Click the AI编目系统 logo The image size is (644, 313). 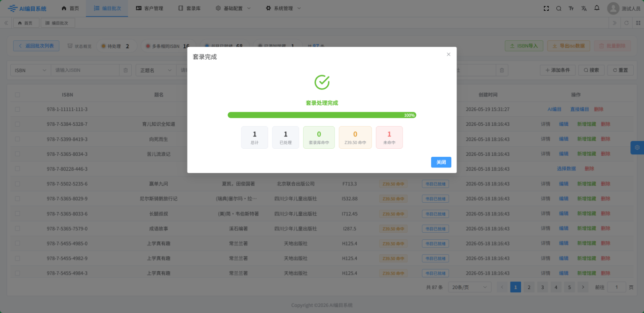[27, 8]
